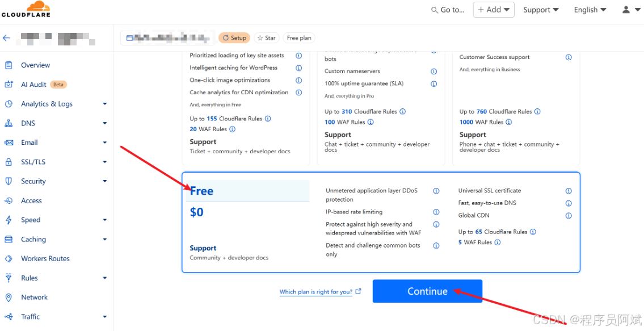Click the Workers Routes icon
Screen dimensions: 644x331
click(x=9, y=258)
